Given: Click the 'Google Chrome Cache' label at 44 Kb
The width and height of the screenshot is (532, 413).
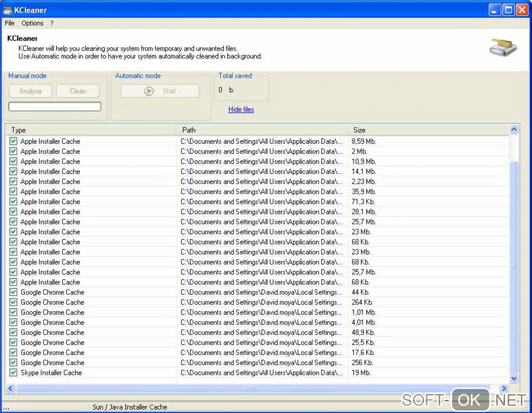Looking at the screenshot, I should tap(52, 292).
